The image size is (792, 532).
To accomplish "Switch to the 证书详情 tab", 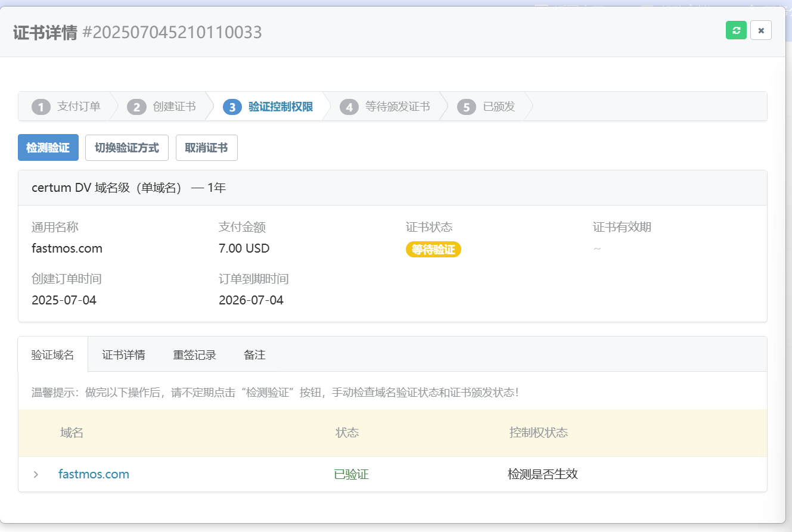I will [123, 354].
